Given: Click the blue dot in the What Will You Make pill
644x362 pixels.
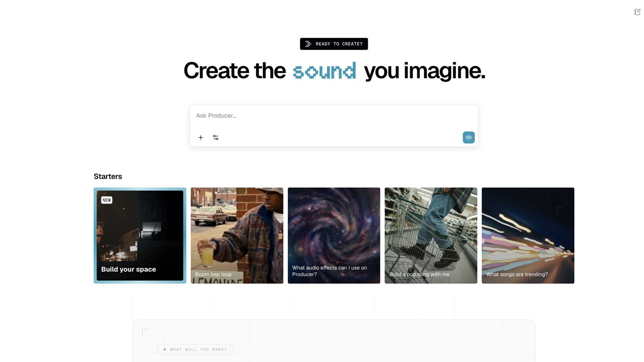Looking at the screenshot, I should (165, 350).
